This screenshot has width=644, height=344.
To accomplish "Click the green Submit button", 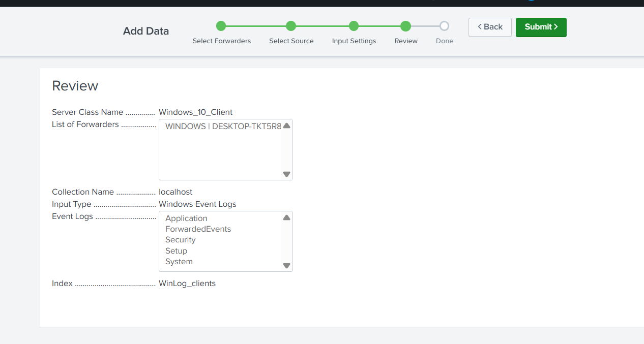I will pyautogui.click(x=541, y=27).
